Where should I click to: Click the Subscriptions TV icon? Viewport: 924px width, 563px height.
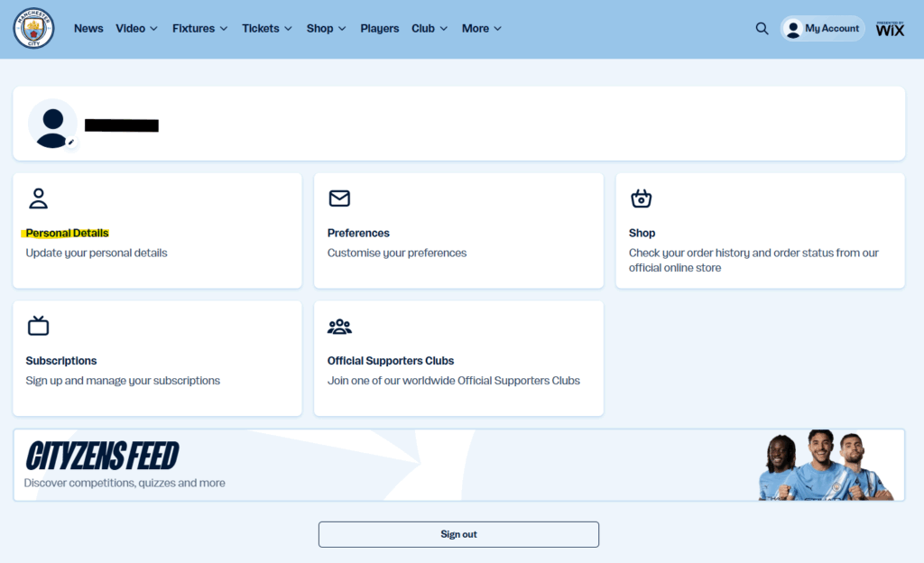coord(38,326)
